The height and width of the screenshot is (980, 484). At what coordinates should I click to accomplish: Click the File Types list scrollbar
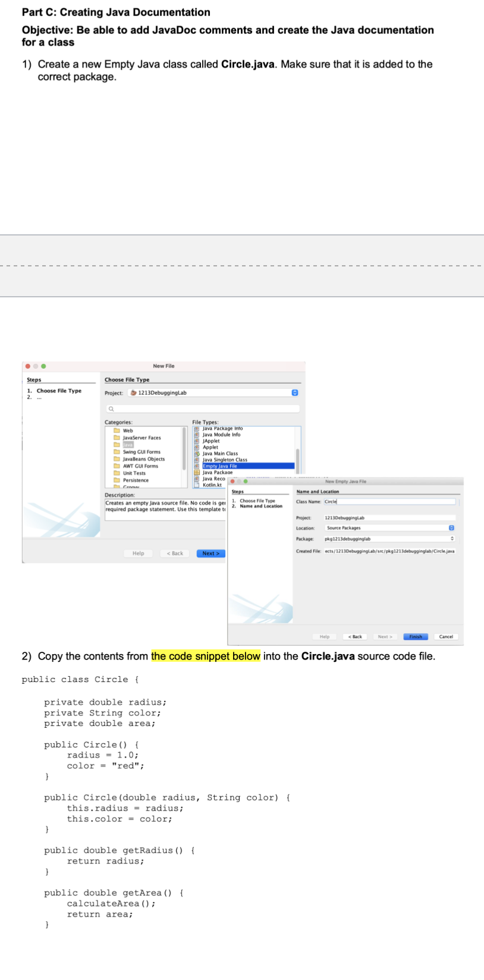(298, 461)
